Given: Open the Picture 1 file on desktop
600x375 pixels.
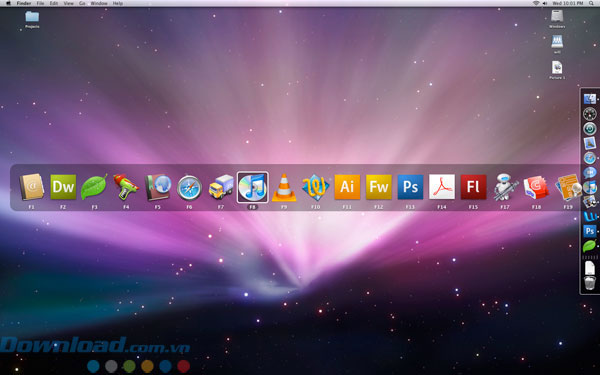Looking at the screenshot, I should (557, 70).
